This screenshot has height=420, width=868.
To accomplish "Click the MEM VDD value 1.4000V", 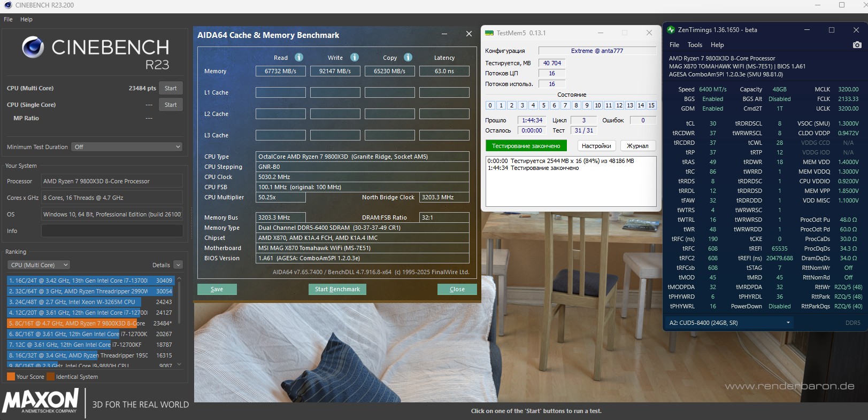I will point(848,162).
